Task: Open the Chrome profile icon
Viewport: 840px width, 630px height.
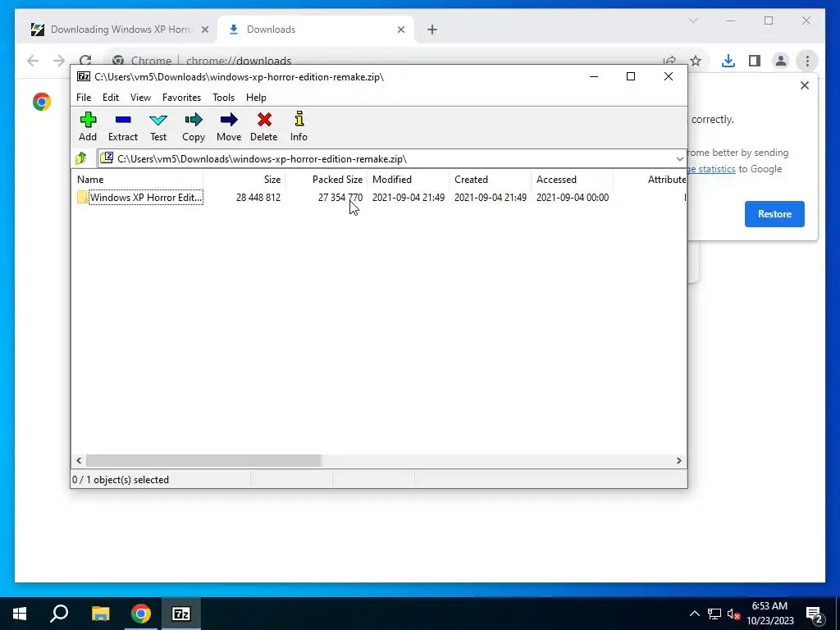Action: tap(781, 61)
